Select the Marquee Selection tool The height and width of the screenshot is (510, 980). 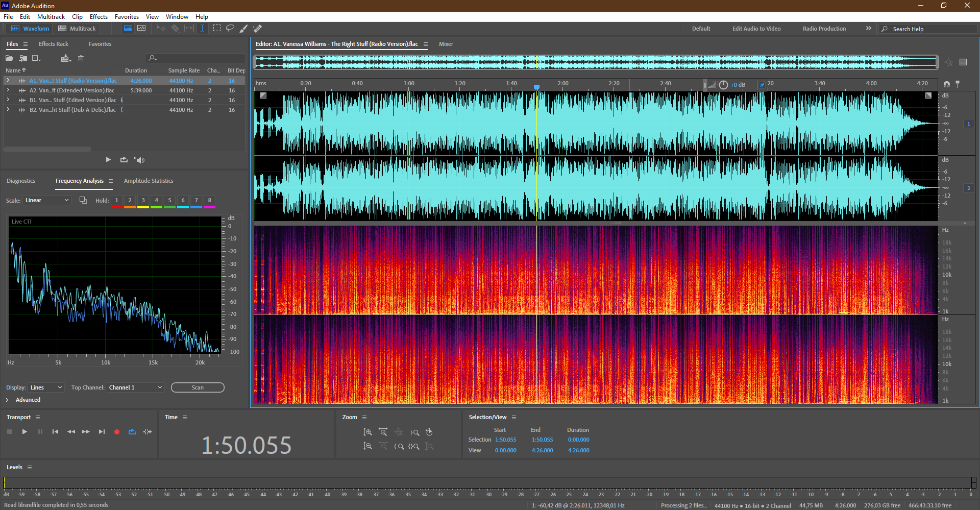click(217, 28)
